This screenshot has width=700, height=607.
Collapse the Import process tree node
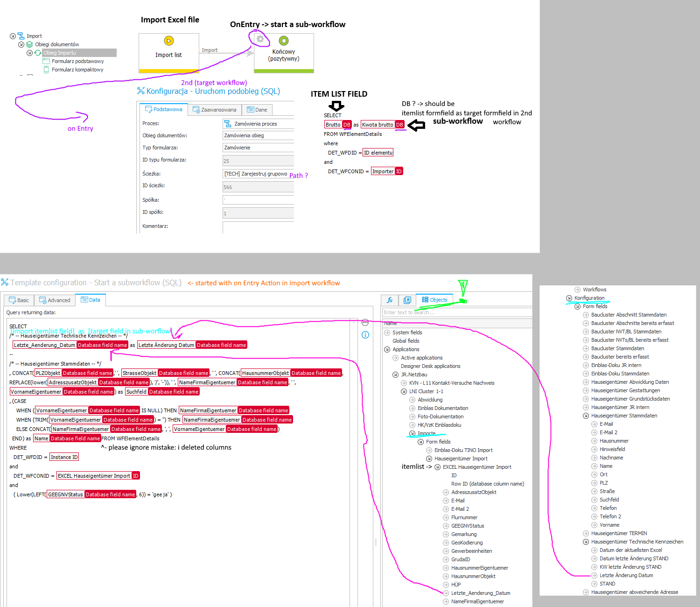pyautogui.click(x=13, y=36)
